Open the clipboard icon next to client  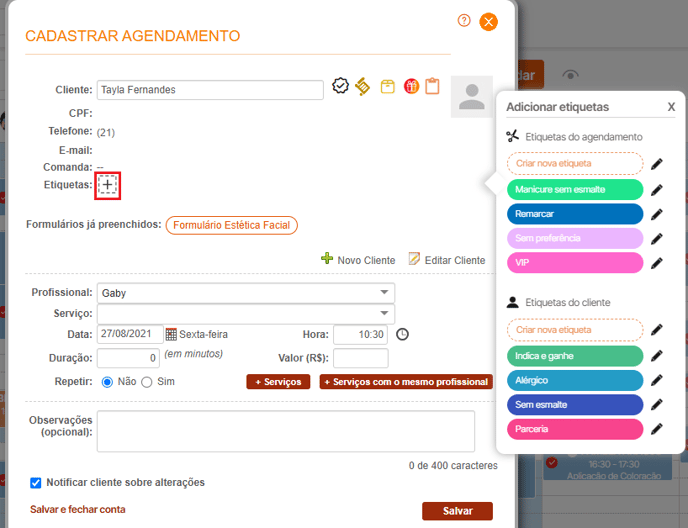click(x=432, y=87)
